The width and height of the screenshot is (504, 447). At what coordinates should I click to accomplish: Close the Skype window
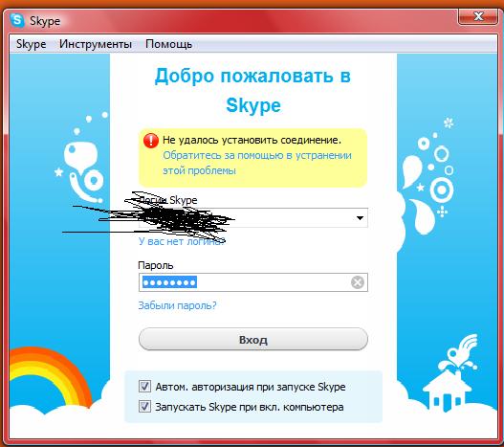point(478,16)
